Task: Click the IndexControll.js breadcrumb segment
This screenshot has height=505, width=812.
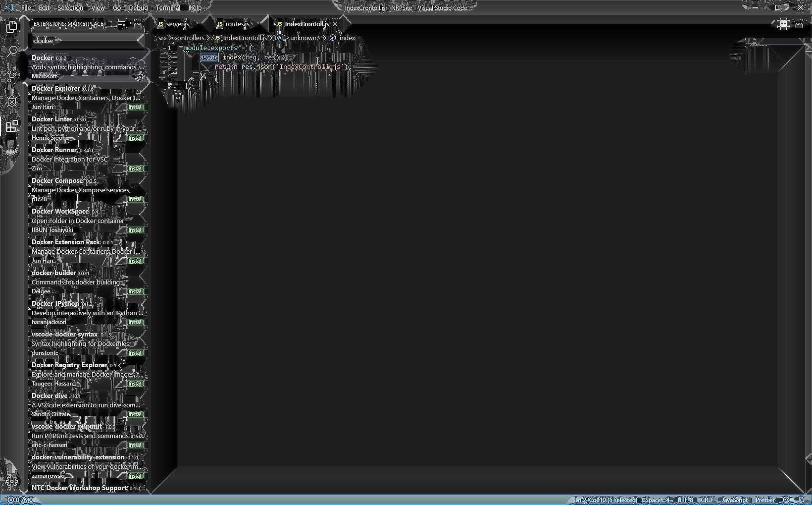Action: (x=241, y=38)
